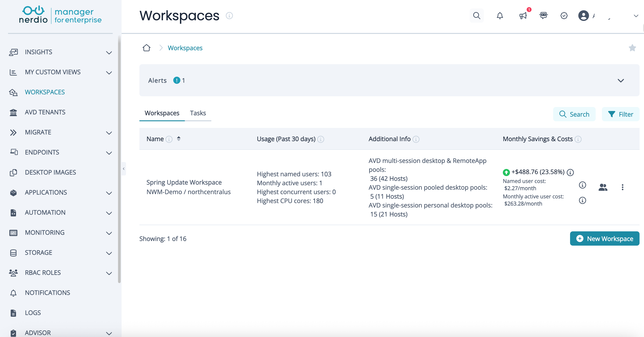Mark page as favorite with star
Image resolution: width=644 pixels, height=337 pixels.
click(632, 47)
